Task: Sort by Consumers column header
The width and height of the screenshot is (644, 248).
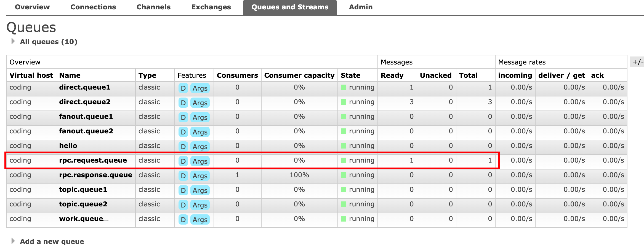Action: [x=237, y=75]
